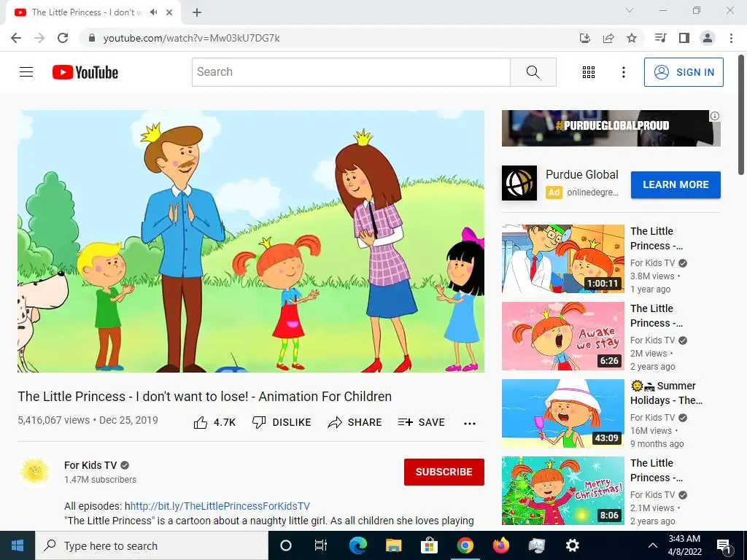
Task: Open the 1:00:11 Little Princess video thumbnail
Action: (x=562, y=259)
